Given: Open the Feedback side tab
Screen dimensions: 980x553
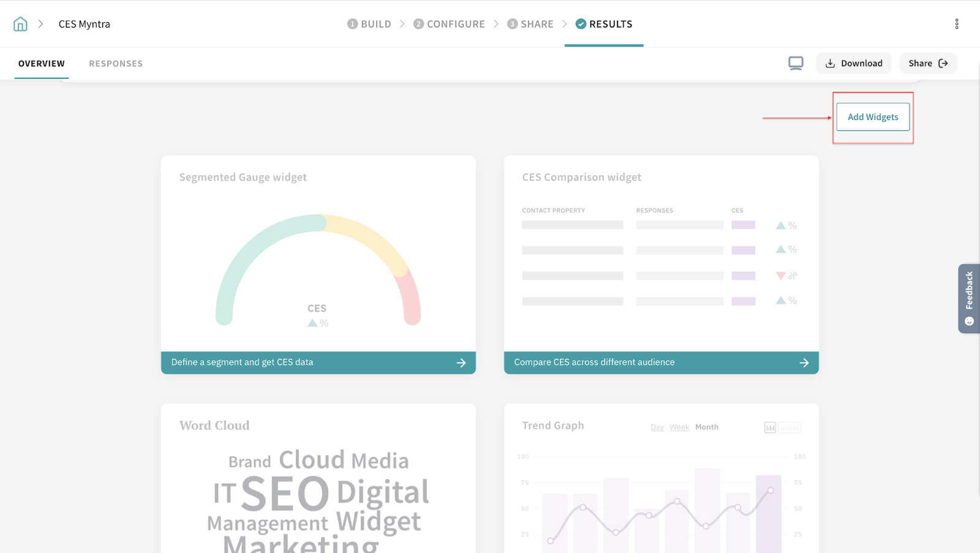Looking at the screenshot, I should [968, 298].
